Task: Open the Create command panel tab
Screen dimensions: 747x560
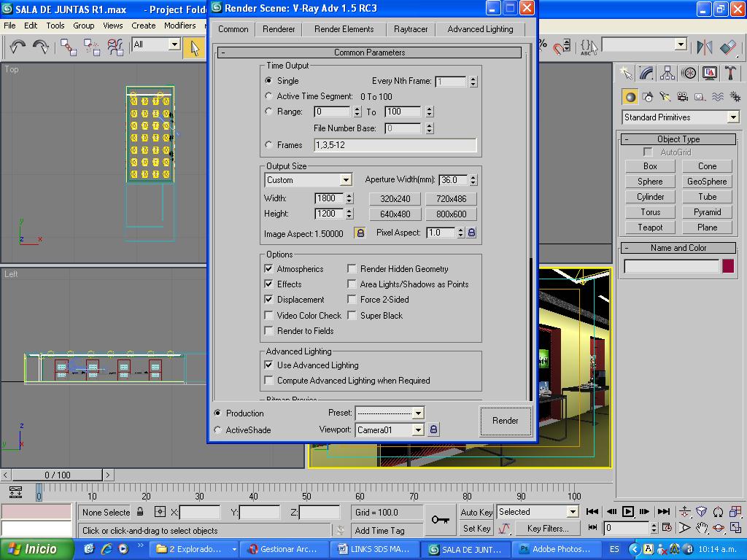Action: click(x=626, y=73)
